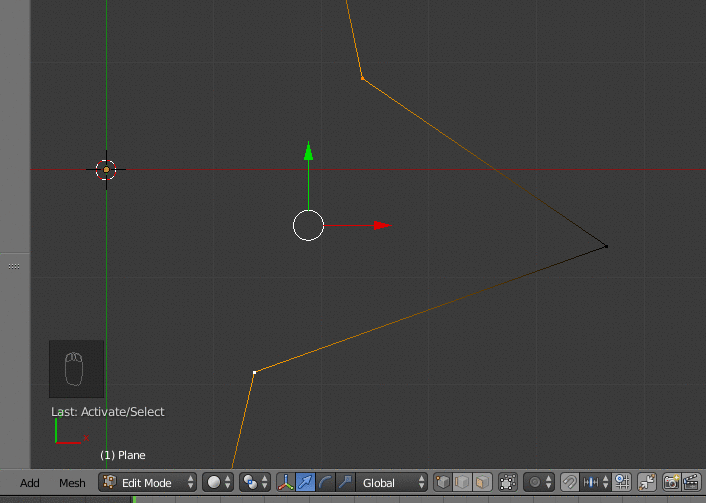This screenshot has height=503, width=706.
Task: Click the snap target grid icon
Action: (622, 483)
